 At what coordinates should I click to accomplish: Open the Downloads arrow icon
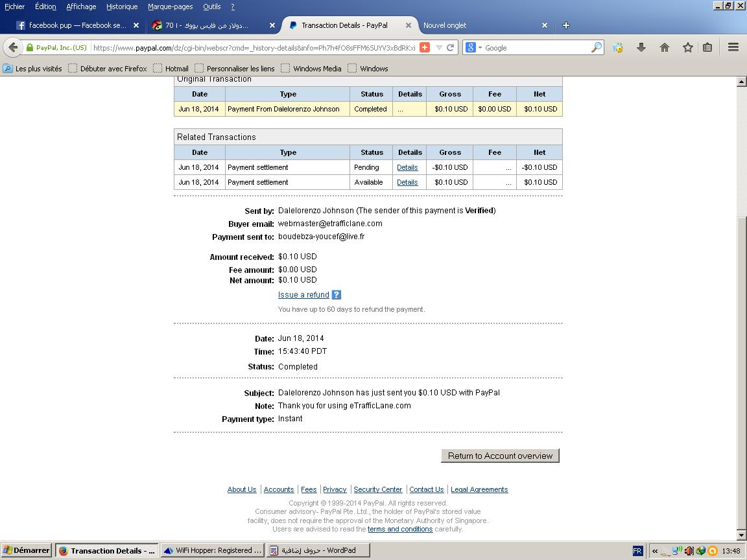(641, 47)
